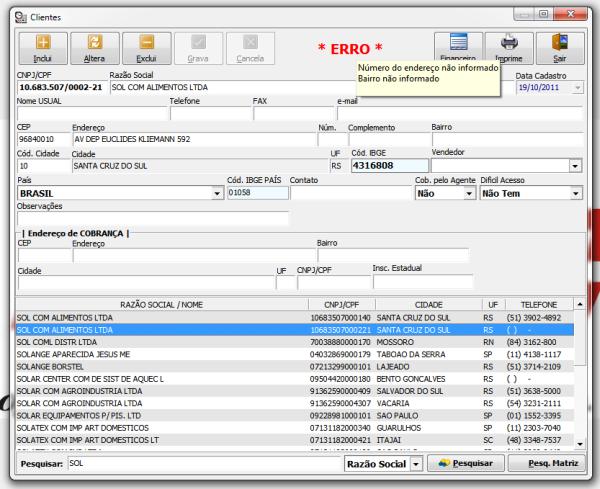The height and width of the screenshot is (489, 600).
Task: Click the Pesquisar search button
Action: pos(466,463)
